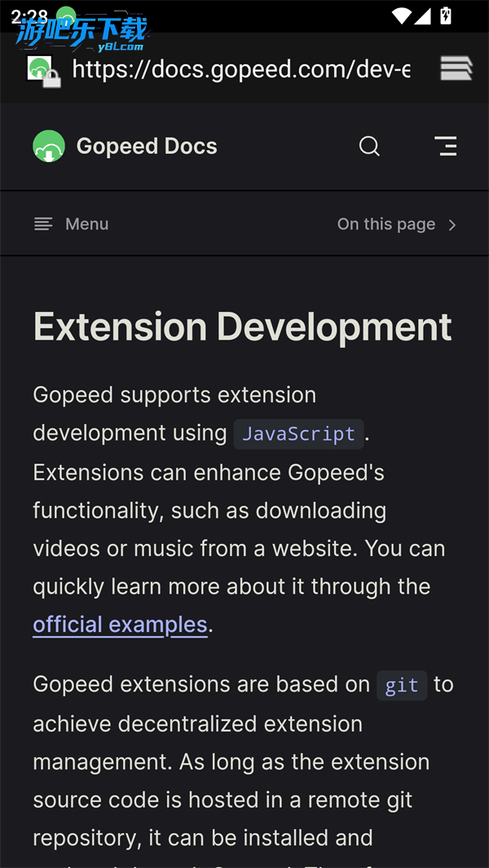Tap the battery status icon
The height and width of the screenshot is (868, 489).
445,15
